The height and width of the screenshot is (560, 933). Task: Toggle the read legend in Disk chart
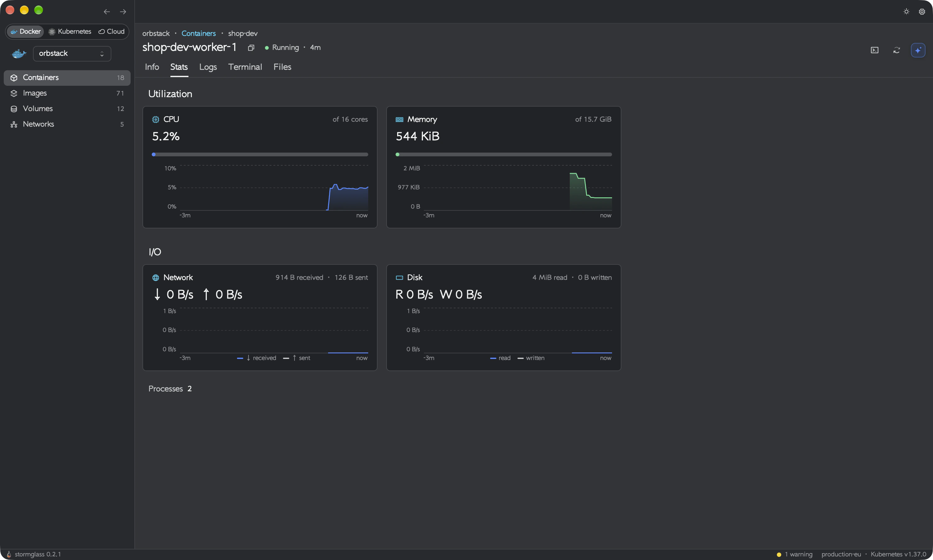(500, 358)
